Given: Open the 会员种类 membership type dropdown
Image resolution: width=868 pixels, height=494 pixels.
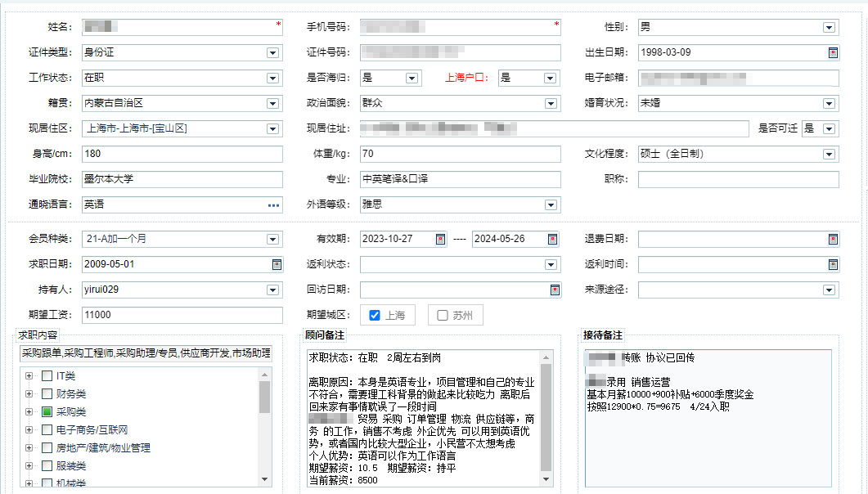Looking at the screenshot, I should pyautogui.click(x=272, y=240).
